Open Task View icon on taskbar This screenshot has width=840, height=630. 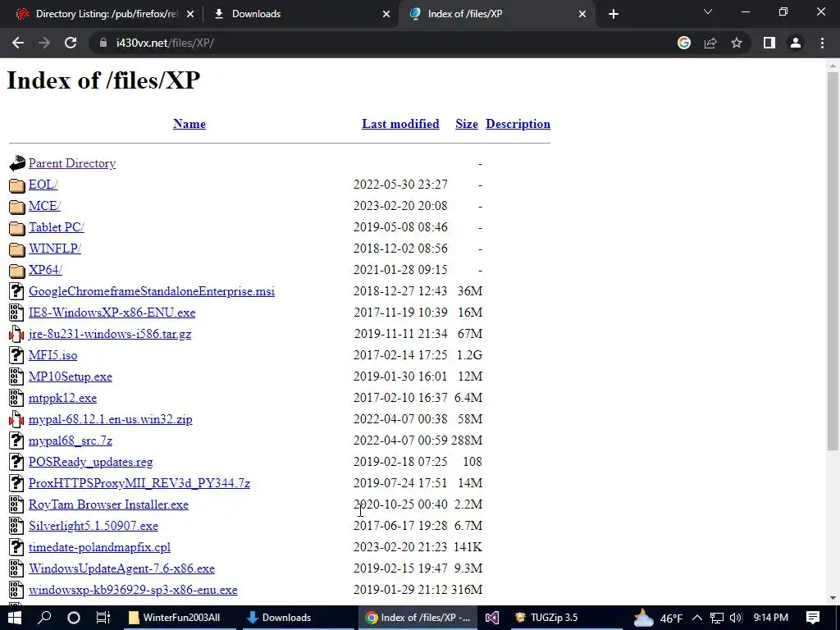click(103, 618)
